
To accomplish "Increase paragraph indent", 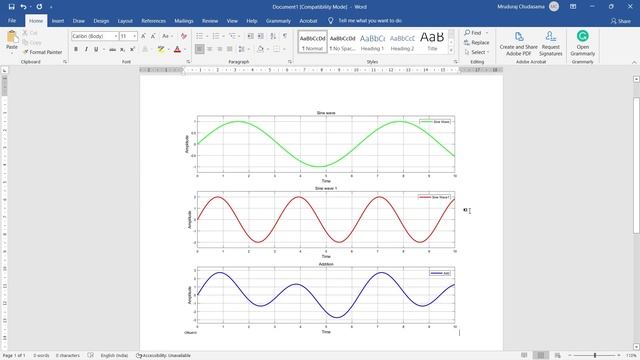I will point(261,36).
